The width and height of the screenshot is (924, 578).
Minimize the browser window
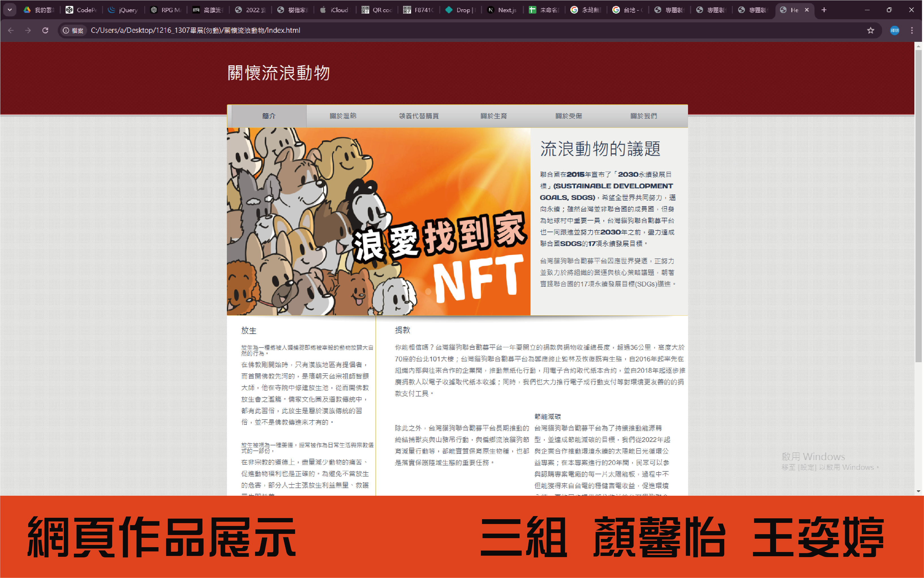(x=867, y=10)
